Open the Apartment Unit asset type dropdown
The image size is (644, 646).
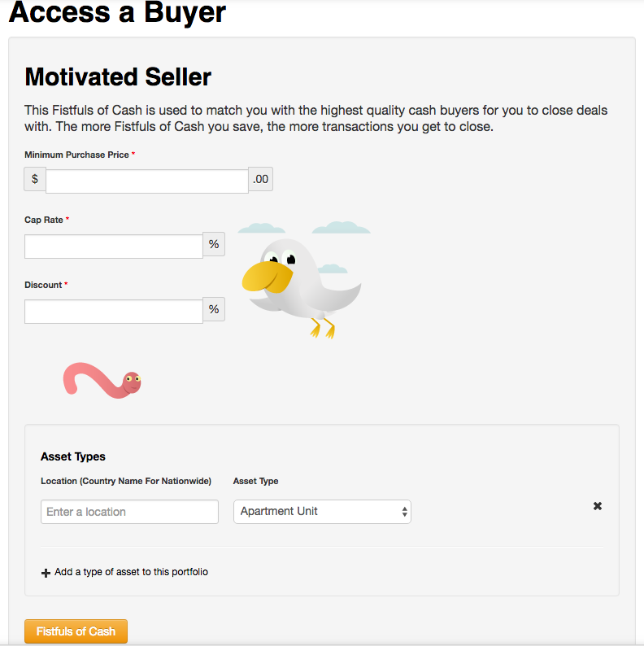[x=322, y=512]
